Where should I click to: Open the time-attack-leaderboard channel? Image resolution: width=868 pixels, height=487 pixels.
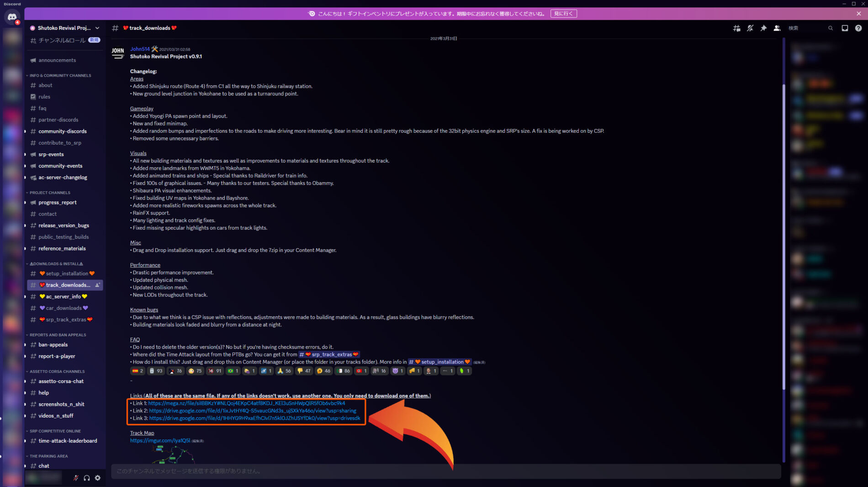click(65, 441)
